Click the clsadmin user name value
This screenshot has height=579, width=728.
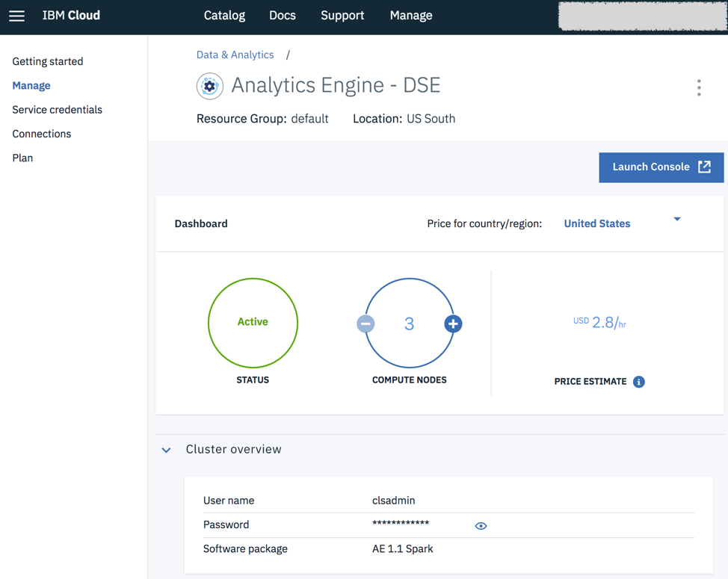[x=394, y=501]
